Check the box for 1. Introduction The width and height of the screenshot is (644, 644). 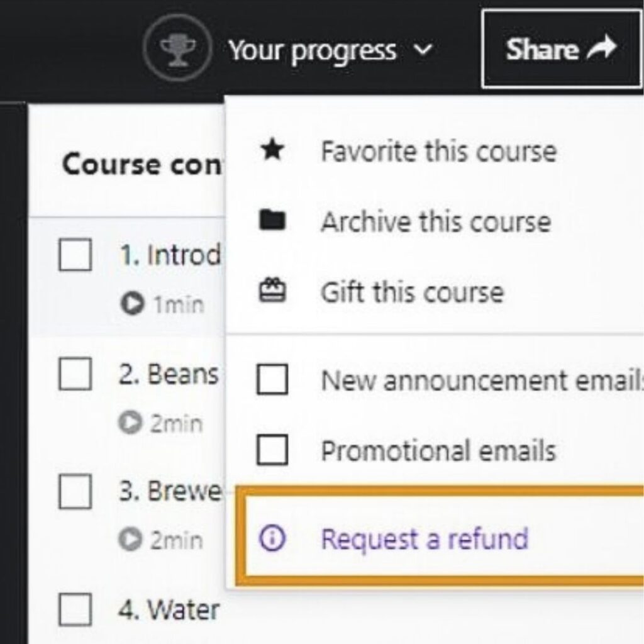coord(74,253)
